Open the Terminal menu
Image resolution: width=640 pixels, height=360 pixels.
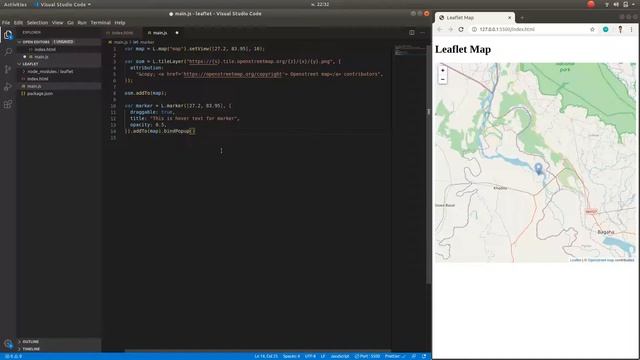[100, 22]
